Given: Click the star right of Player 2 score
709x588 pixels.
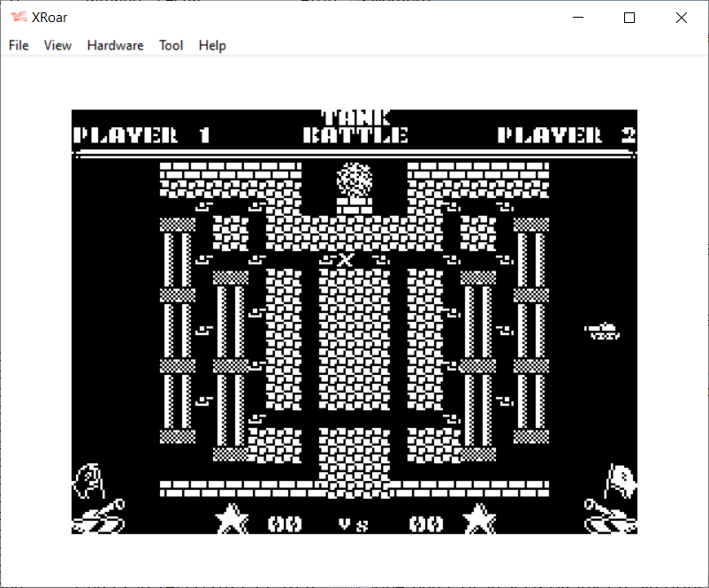Looking at the screenshot, I should click(x=478, y=519).
